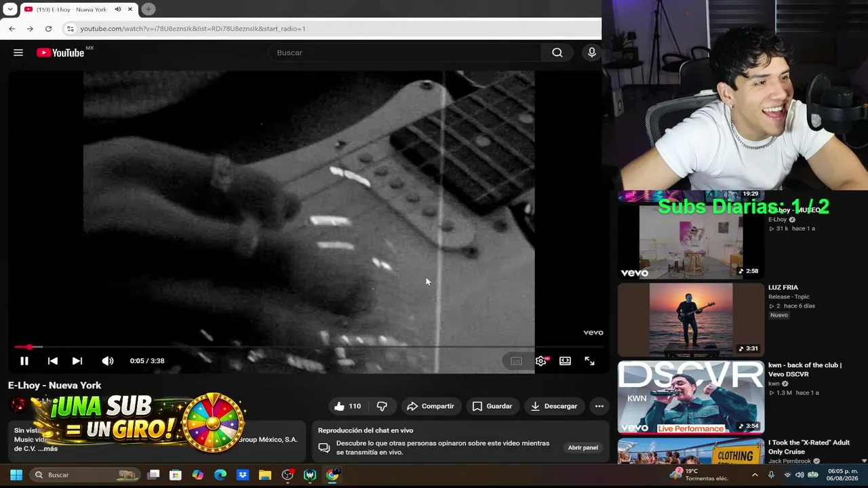Visit the Release - Topic channel
Screen dimensions: 868x488
tap(789, 297)
